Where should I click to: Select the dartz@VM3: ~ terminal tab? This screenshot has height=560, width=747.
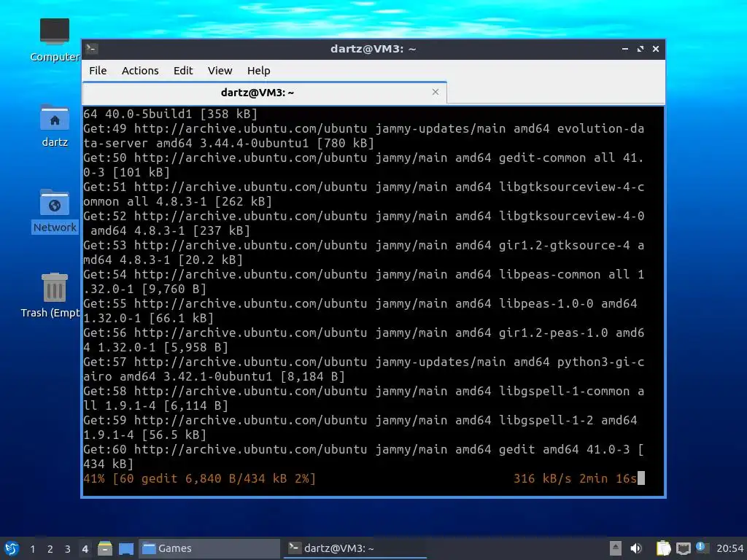(x=264, y=93)
